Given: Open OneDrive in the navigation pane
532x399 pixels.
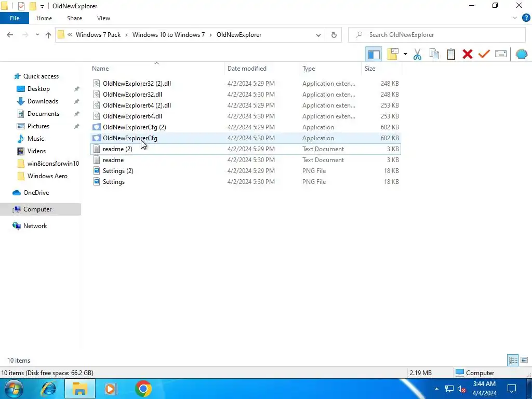Looking at the screenshot, I should [x=36, y=193].
